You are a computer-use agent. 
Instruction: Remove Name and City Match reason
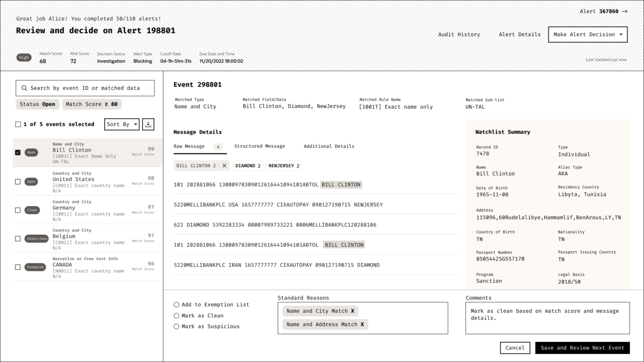(x=353, y=311)
